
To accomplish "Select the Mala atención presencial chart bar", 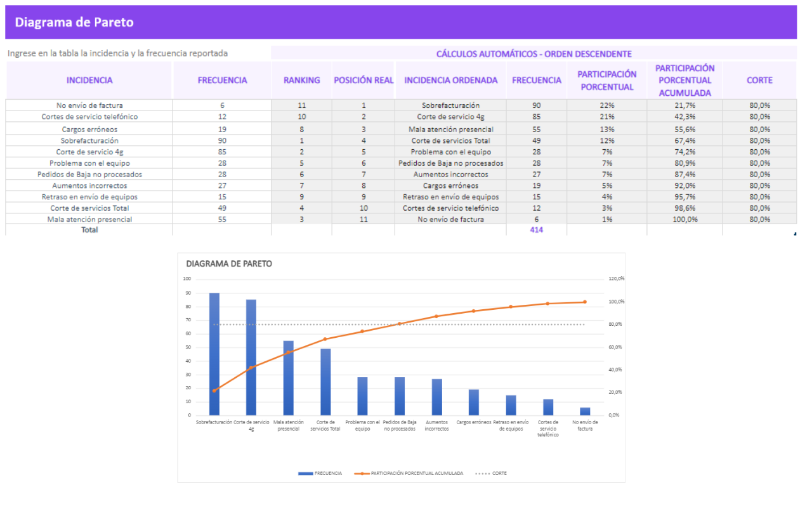I will (x=289, y=378).
